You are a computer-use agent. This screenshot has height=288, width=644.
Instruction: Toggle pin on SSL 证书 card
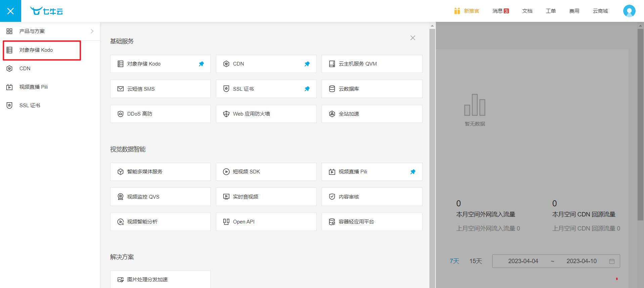pyautogui.click(x=307, y=89)
